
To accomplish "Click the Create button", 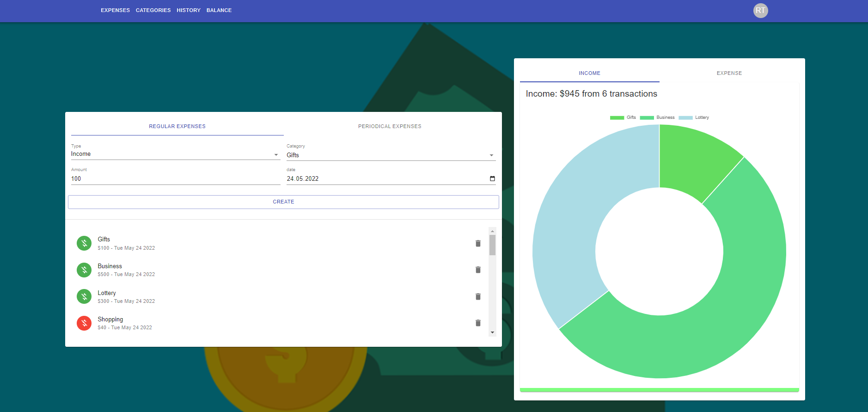I will click(x=283, y=202).
